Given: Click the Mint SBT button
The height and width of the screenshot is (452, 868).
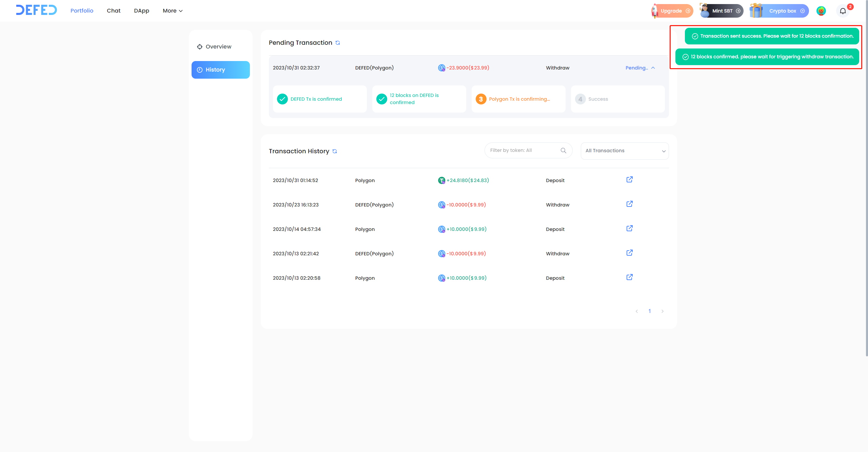Looking at the screenshot, I should click(x=723, y=11).
